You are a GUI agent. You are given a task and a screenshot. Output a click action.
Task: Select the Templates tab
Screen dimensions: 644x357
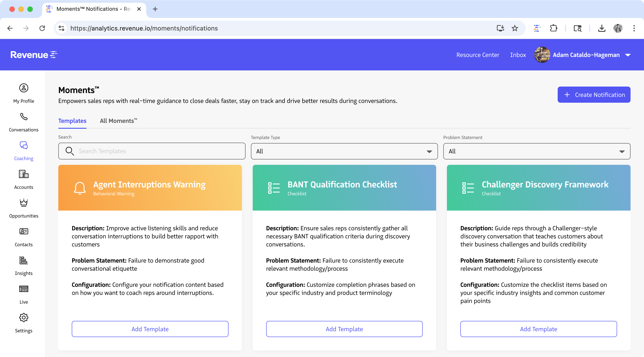pos(72,121)
